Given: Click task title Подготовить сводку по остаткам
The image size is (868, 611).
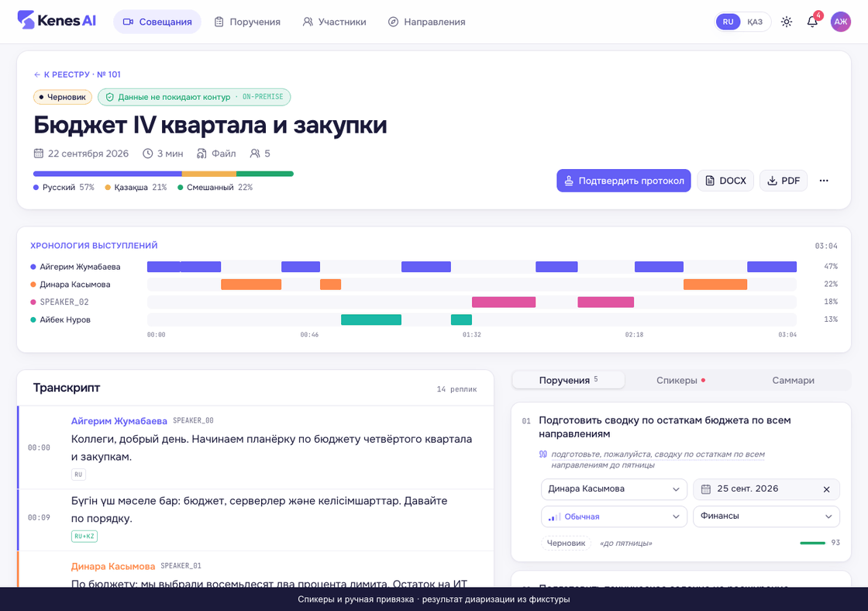Looking at the screenshot, I should [664, 426].
